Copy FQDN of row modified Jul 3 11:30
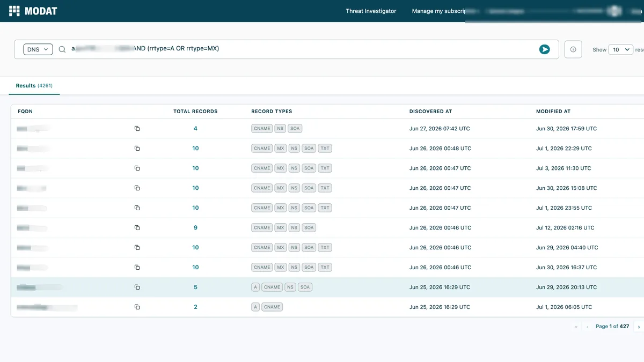 137,168
